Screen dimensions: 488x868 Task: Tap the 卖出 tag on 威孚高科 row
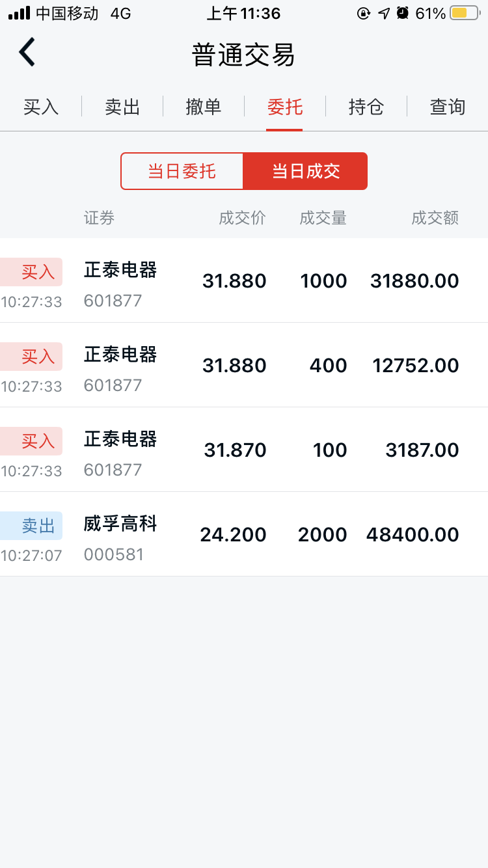(33, 526)
